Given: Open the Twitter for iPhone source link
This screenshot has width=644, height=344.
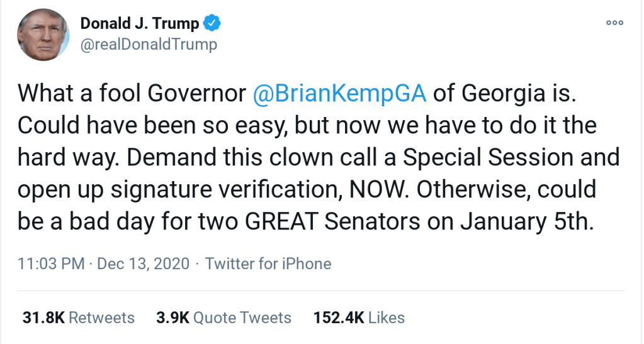Looking at the screenshot, I should [268, 263].
